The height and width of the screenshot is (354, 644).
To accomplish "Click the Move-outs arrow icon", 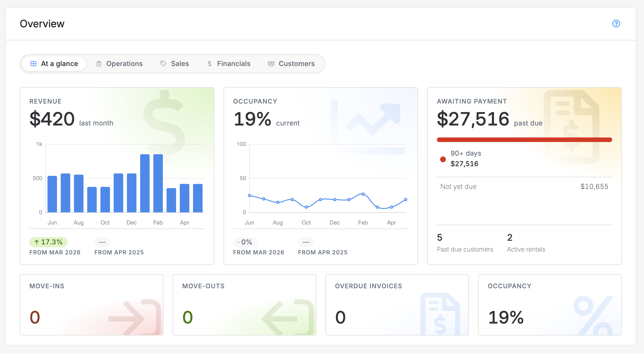I will (288, 317).
